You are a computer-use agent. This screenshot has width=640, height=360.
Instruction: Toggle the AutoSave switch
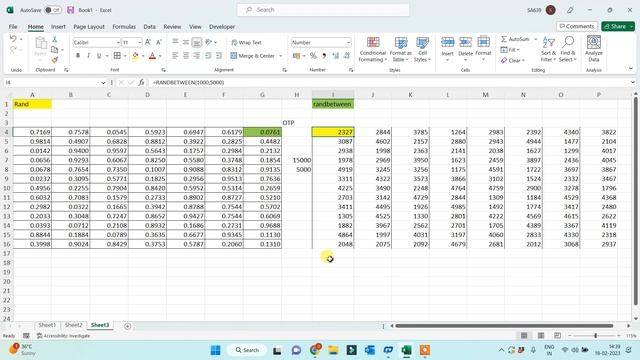(53, 10)
